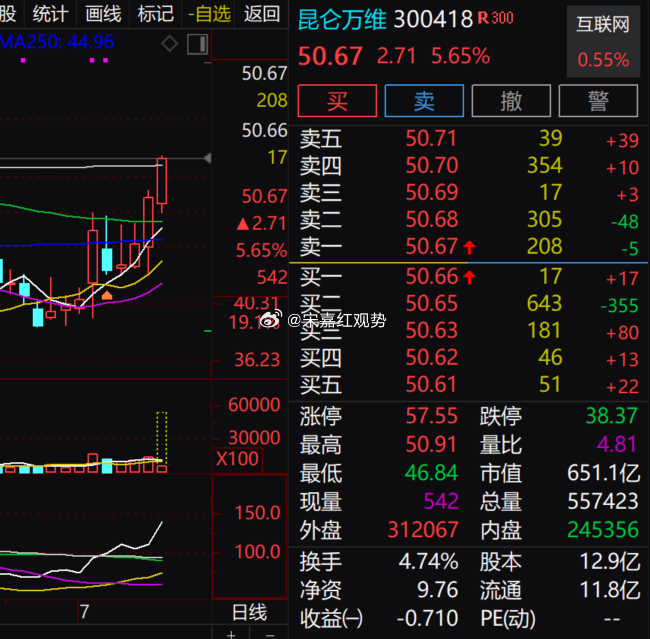Click 收益 value -0.710

pyautogui.click(x=427, y=619)
